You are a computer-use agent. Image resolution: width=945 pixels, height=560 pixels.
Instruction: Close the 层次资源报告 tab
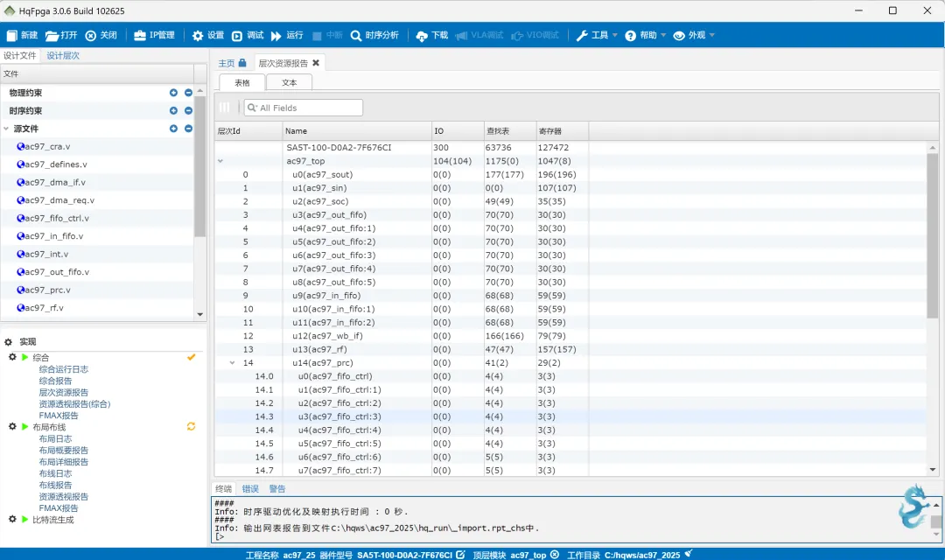[316, 63]
